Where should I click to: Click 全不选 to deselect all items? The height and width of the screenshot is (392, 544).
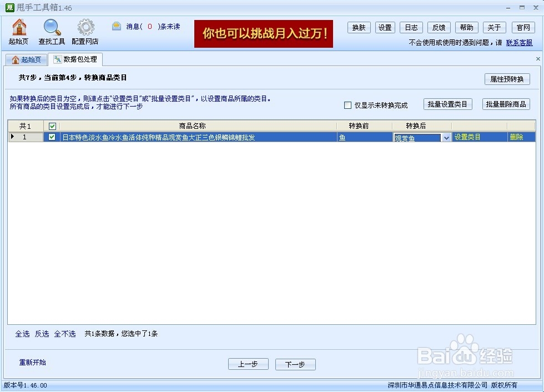point(65,334)
